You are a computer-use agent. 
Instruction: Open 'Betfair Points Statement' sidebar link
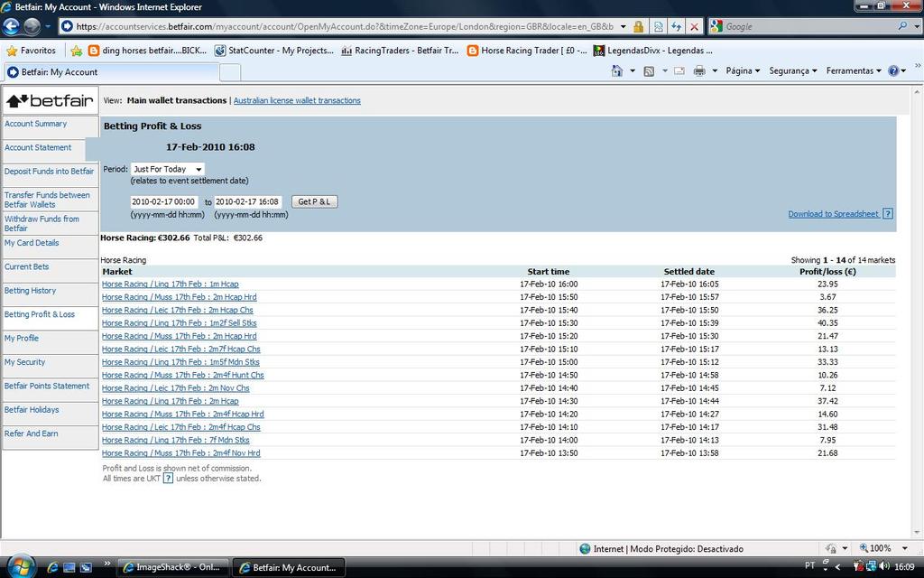pyautogui.click(x=47, y=386)
